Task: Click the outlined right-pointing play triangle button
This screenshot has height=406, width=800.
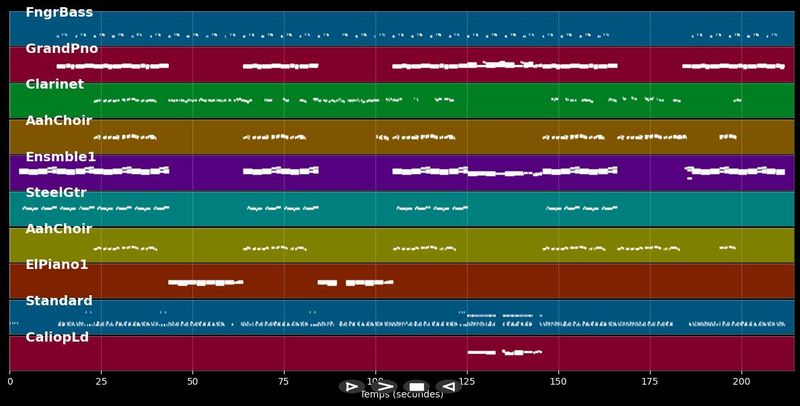Action: (x=352, y=387)
